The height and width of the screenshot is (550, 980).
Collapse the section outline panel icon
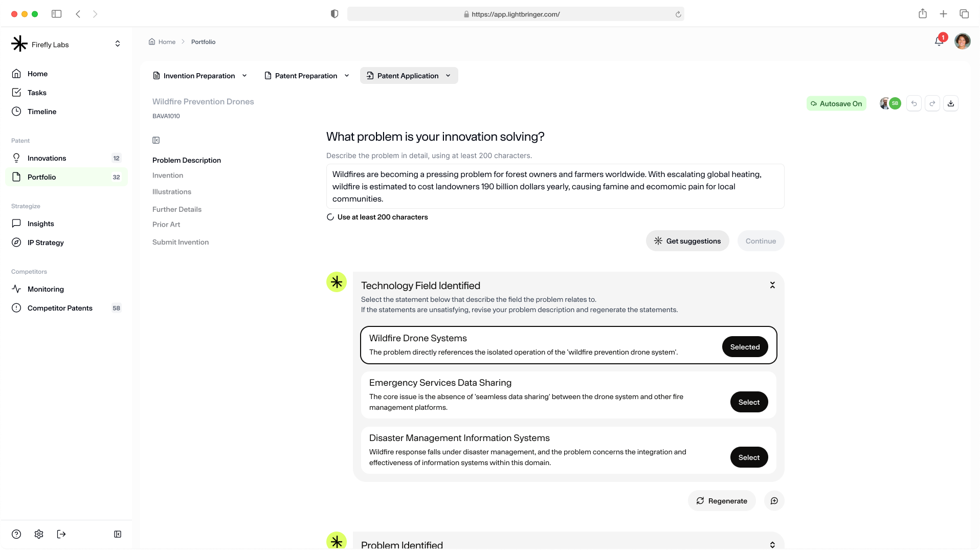(156, 140)
